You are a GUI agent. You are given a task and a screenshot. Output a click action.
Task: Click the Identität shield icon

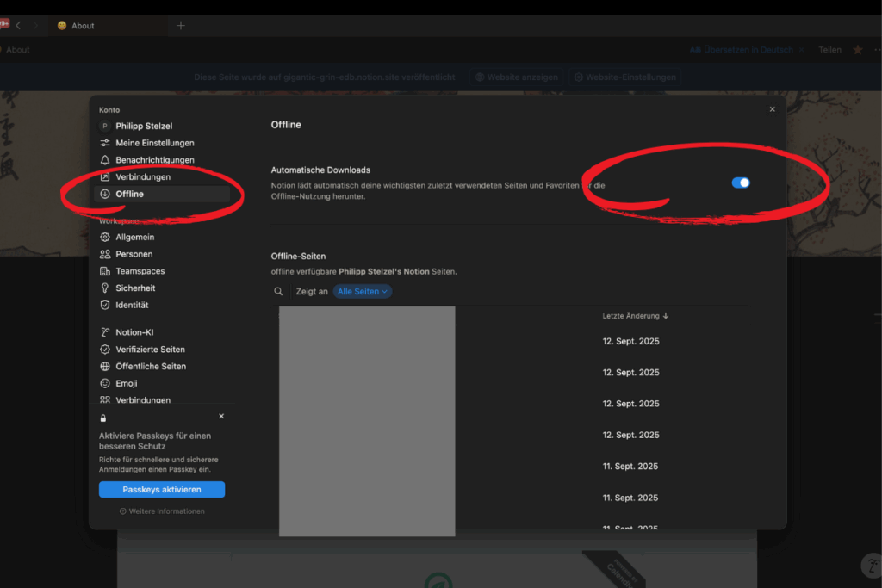(104, 305)
